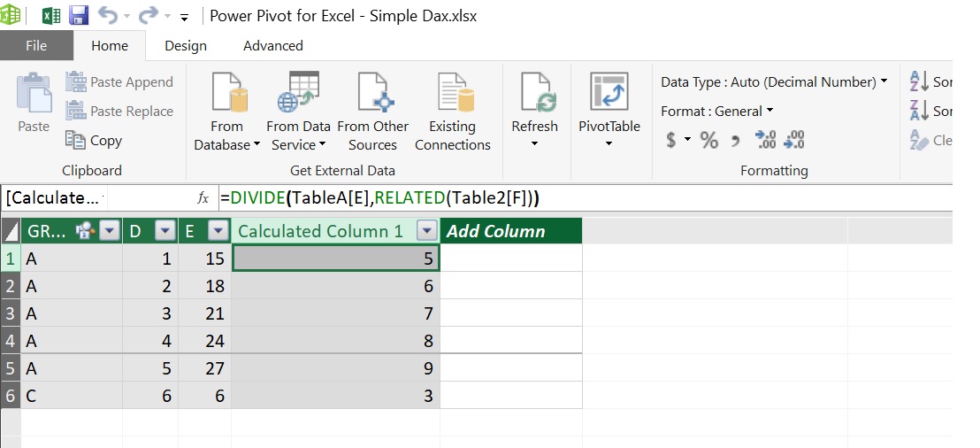
Task: Expand the PivotTable dropdown arrow
Action: pos(609,144)
